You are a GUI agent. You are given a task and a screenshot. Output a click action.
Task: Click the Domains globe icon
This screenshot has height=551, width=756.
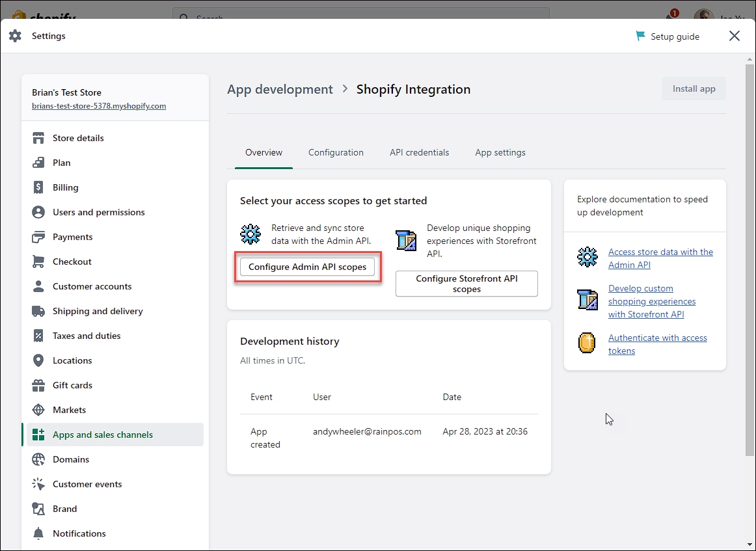(x=38, y=459)
